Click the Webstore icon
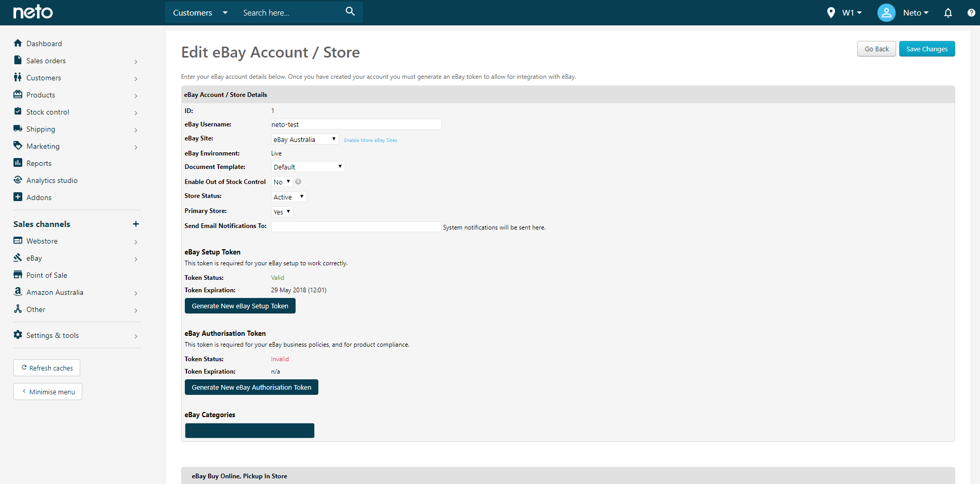 (18, 240)
